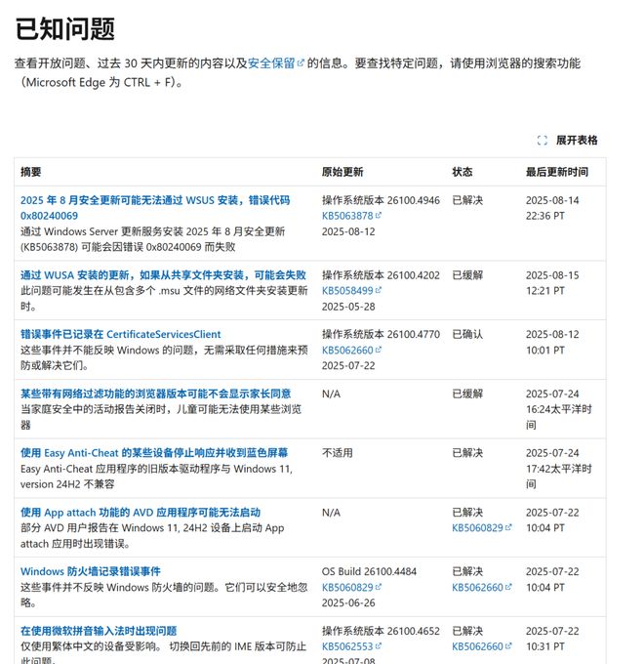Viewport: 644px width, 664px height.
Task: Open KB5062660 status link in 微软拼音 row
Action: (x=477, y=646)
